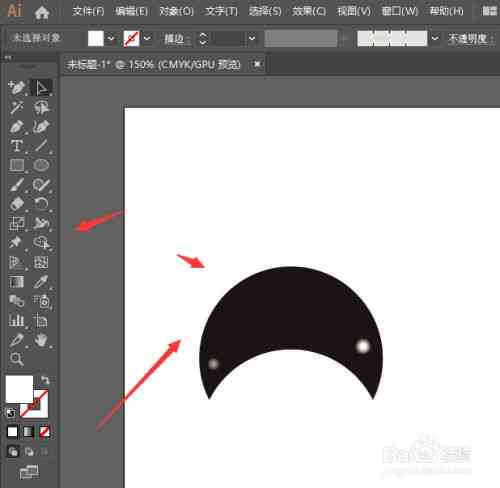This screenshot has width=500, height=488.
Task: Go to the Ai home screen button
Action: coord(42,12)
